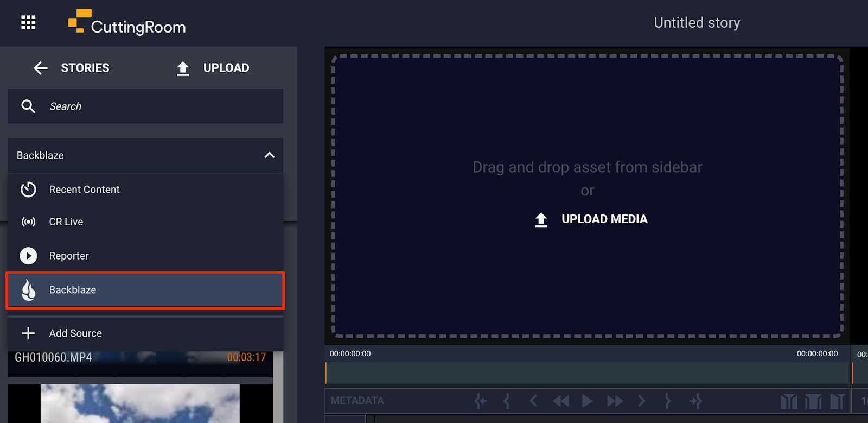
Task: Go back to Stories via arrow icon
Action: [41, 68]
